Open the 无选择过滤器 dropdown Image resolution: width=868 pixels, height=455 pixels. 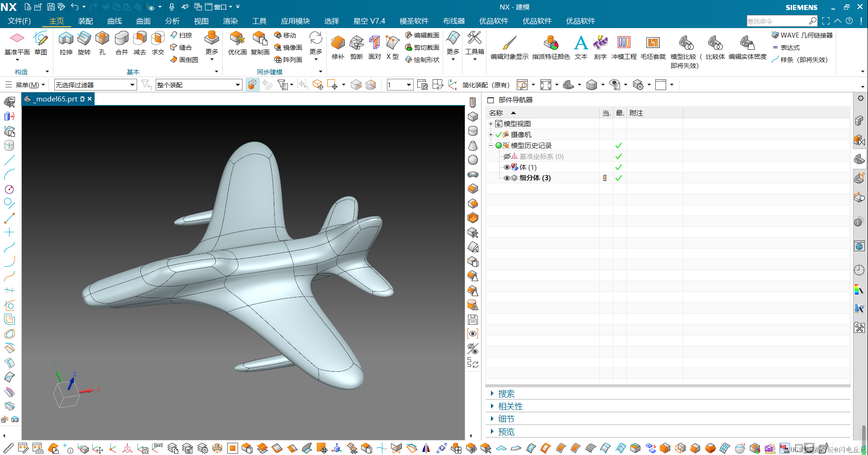click(95, 85)
